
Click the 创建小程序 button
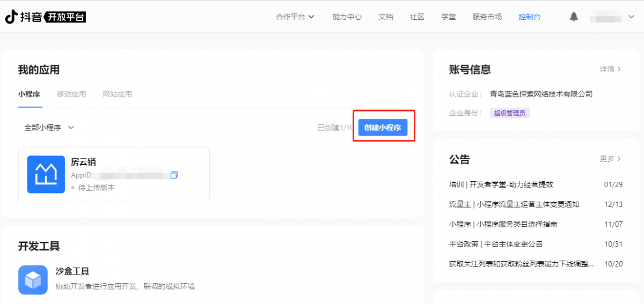point(383,127)
